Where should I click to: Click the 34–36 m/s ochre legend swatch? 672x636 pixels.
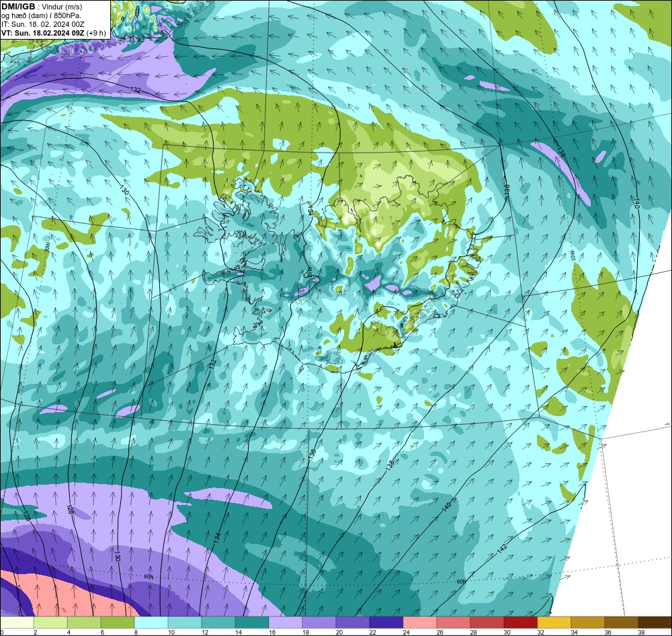pyautogui.click(x=587, y=623)
